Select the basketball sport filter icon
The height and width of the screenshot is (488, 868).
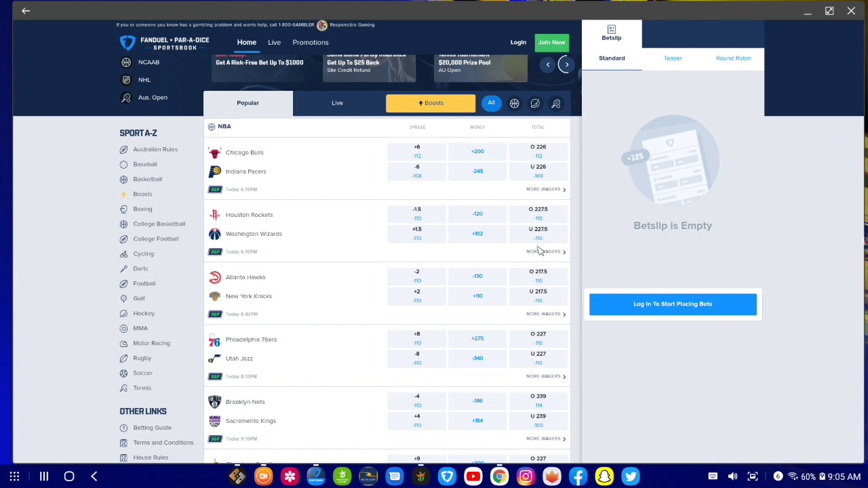click(x=515, y=104)
